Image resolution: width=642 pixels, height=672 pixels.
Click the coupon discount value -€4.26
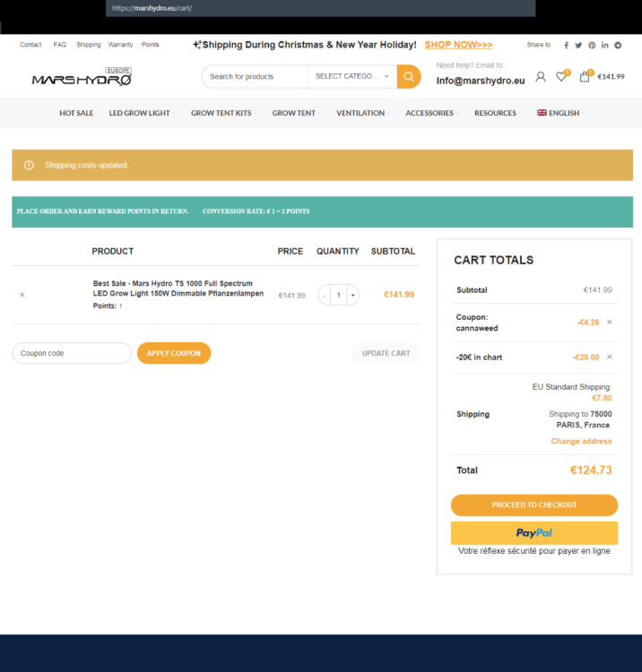tap(588, 323)
